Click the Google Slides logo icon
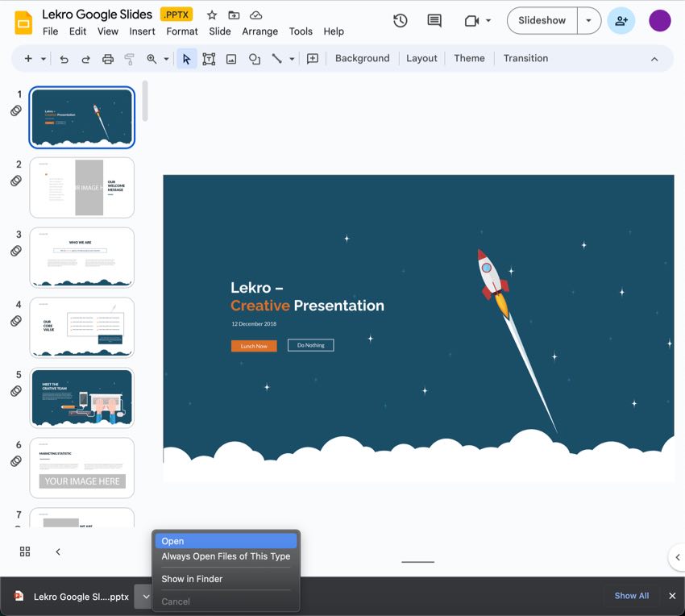 (x=23, y=22)
